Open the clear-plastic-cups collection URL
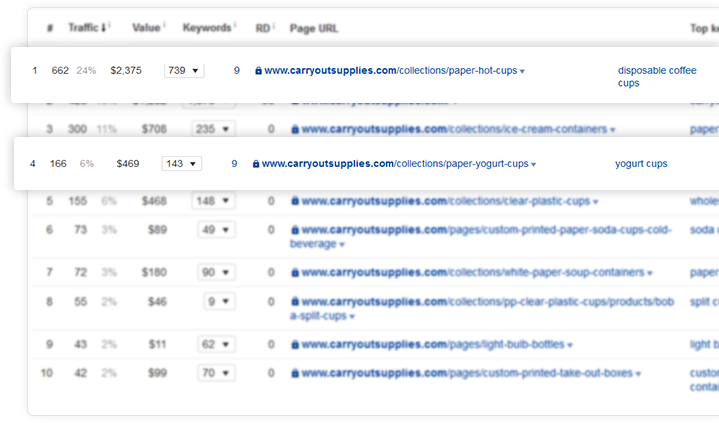 [x=446, y=201]
